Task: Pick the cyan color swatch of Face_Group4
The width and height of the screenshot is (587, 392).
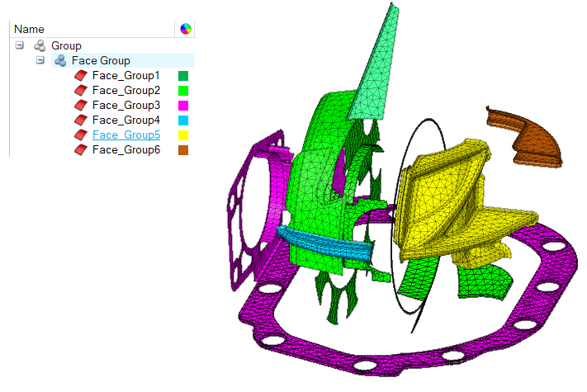Action: point(184,120)
